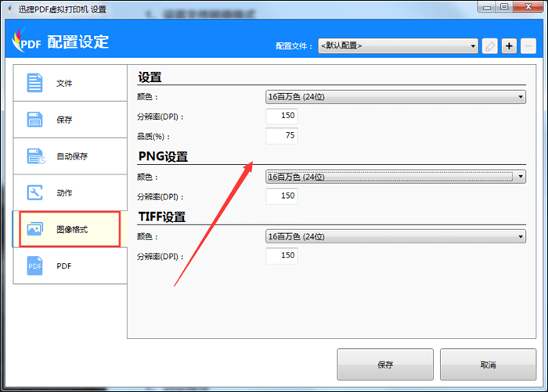The width and height of the screenshot is (548, 392).
Task: Click the TIFF设置 section heading
Action: (162, 217)
